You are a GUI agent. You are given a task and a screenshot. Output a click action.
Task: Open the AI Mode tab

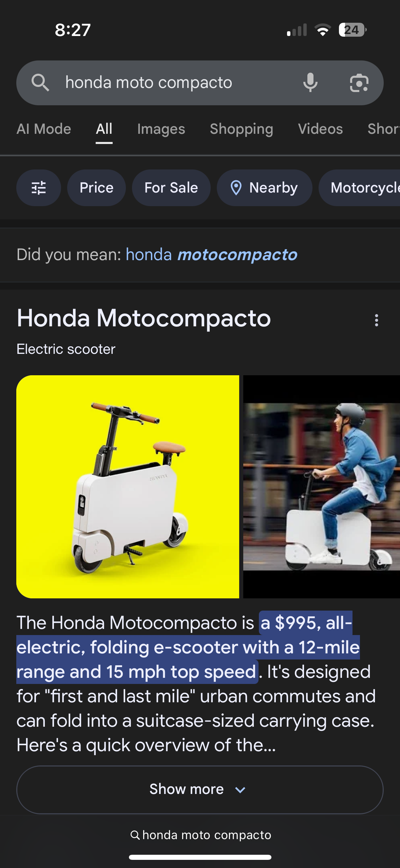(44, 129)
